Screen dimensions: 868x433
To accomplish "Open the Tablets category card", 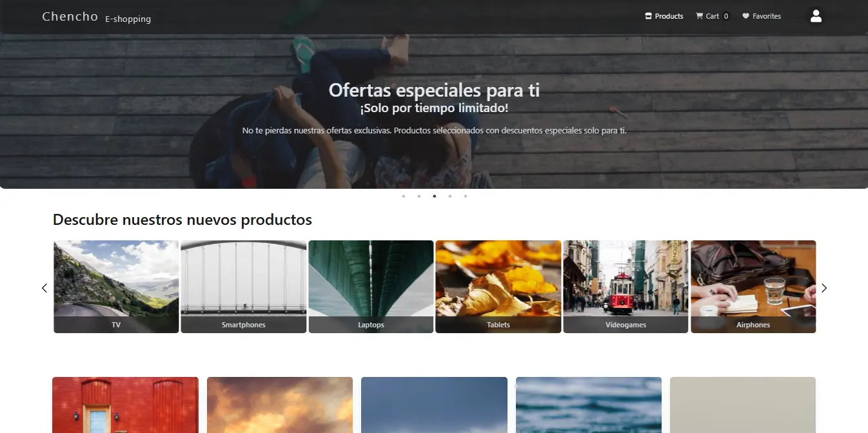I will coord(498,287).
